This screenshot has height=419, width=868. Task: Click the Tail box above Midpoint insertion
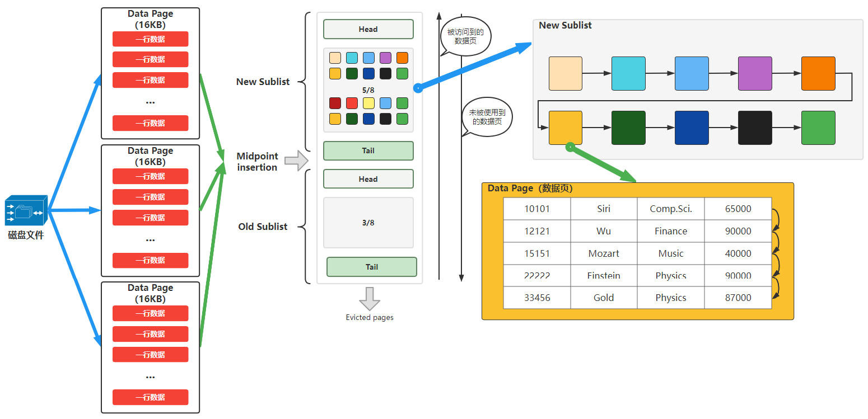pyautogui.click(x=368, y=150)
